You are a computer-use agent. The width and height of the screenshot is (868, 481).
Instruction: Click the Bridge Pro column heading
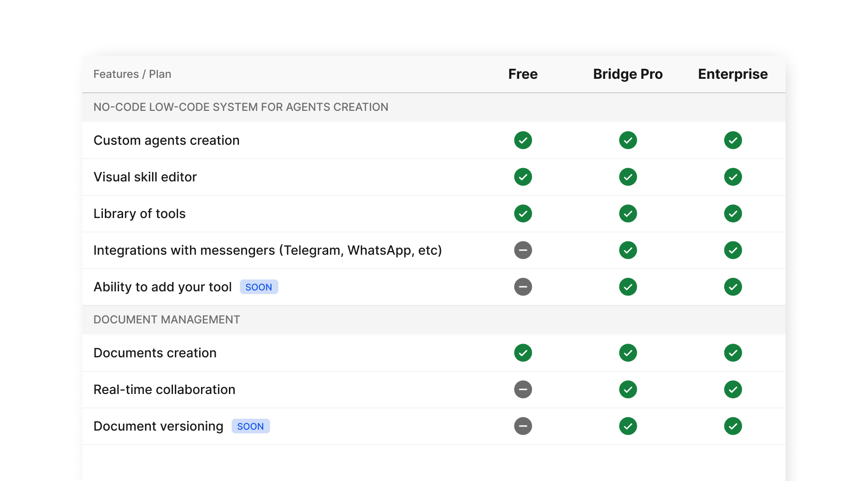(x=628, y=74)
